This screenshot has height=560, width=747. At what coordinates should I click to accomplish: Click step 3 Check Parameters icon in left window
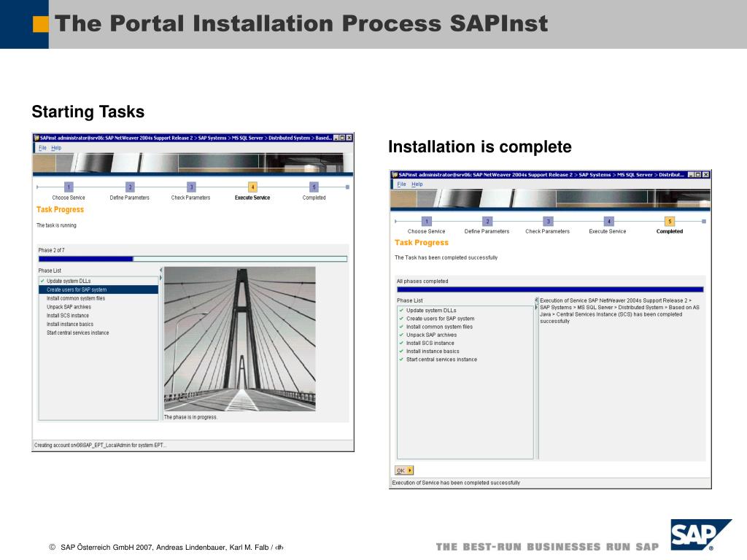191,187
